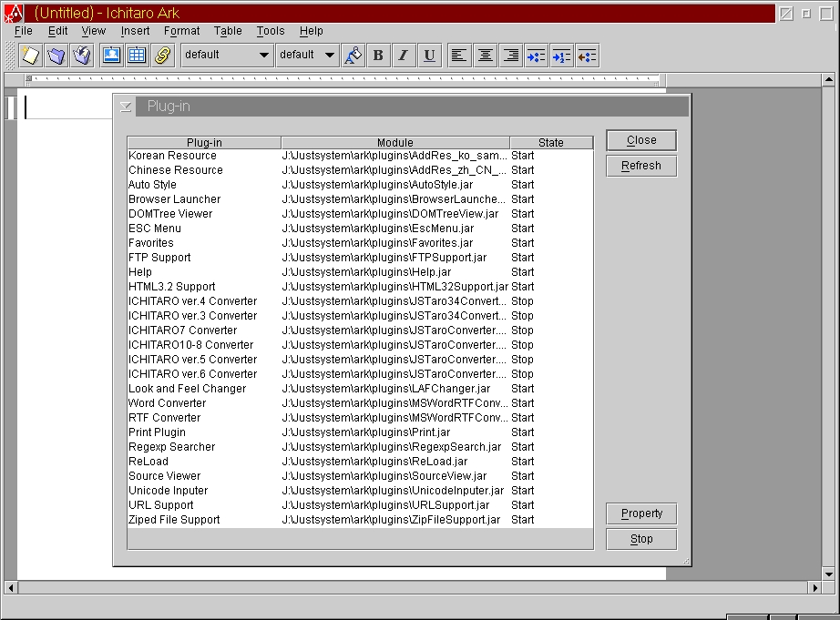
Task: Toggle bold formatting
Action: [378, 56]
